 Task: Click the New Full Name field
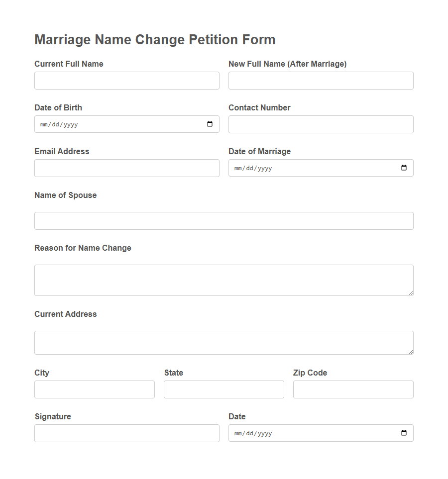[x=321, y=80]
